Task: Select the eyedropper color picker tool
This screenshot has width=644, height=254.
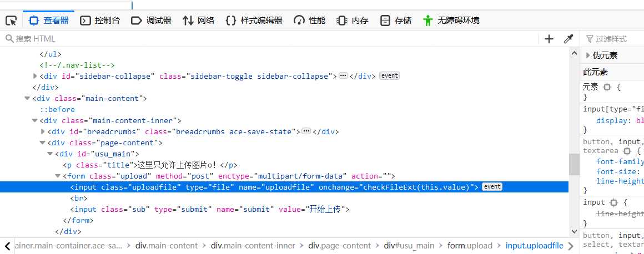Action: coord(568,39)
